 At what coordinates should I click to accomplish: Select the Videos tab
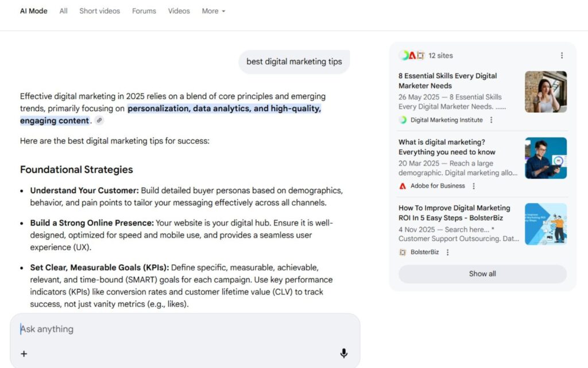(179, 11)
